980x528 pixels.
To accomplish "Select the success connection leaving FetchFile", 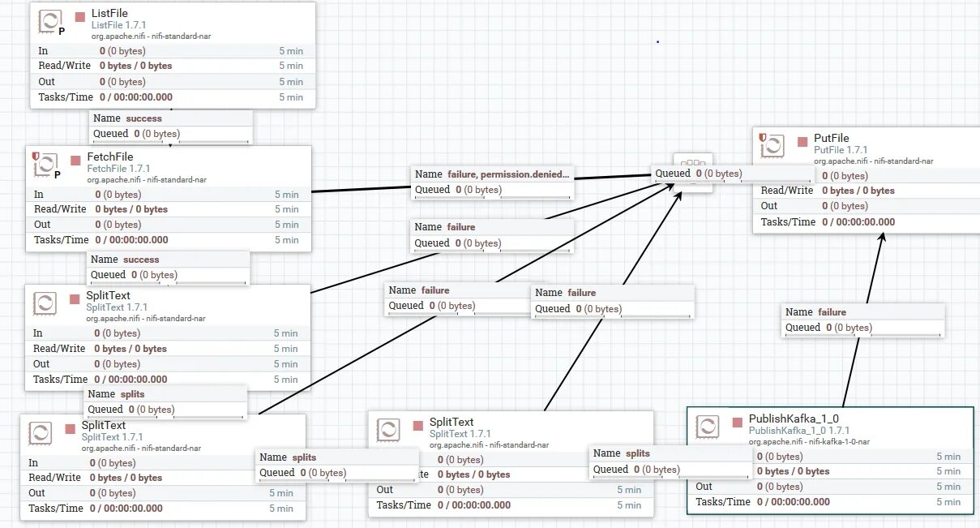I will pos(169,268).
